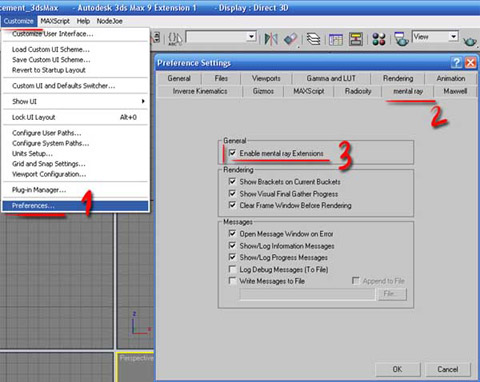Click the Align tool icon
Viewport: 480px width, 382px height.
[290, 39]
